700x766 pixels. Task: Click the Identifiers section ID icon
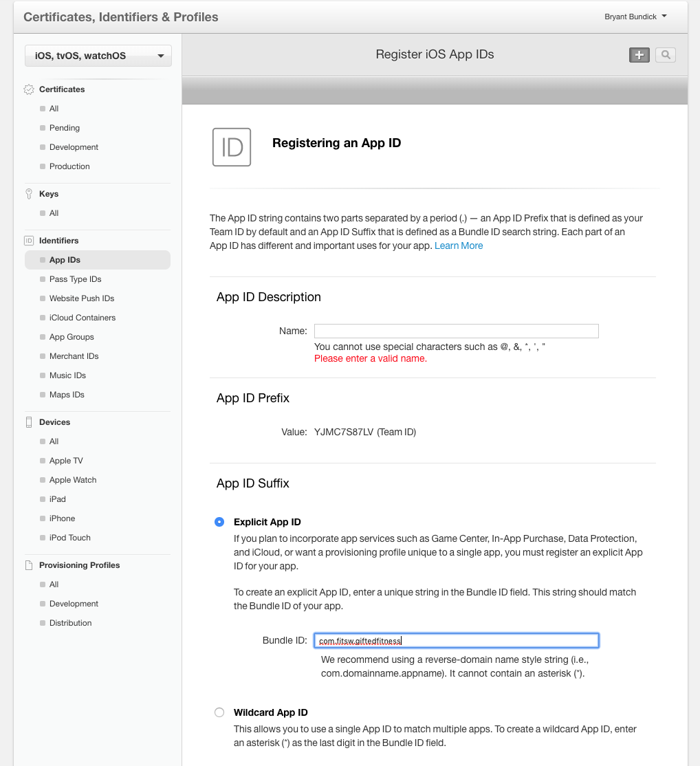point(29,241)
